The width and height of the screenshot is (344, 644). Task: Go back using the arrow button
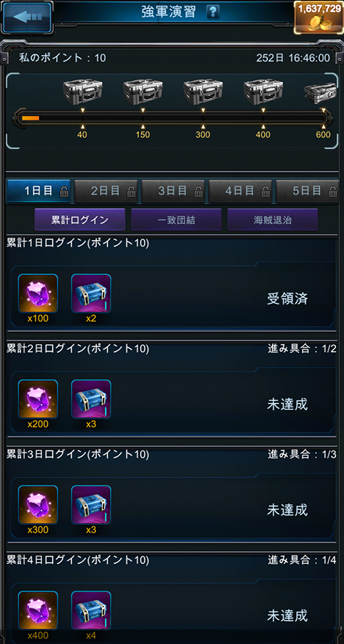pyautogui.click(x=27, y=17)
